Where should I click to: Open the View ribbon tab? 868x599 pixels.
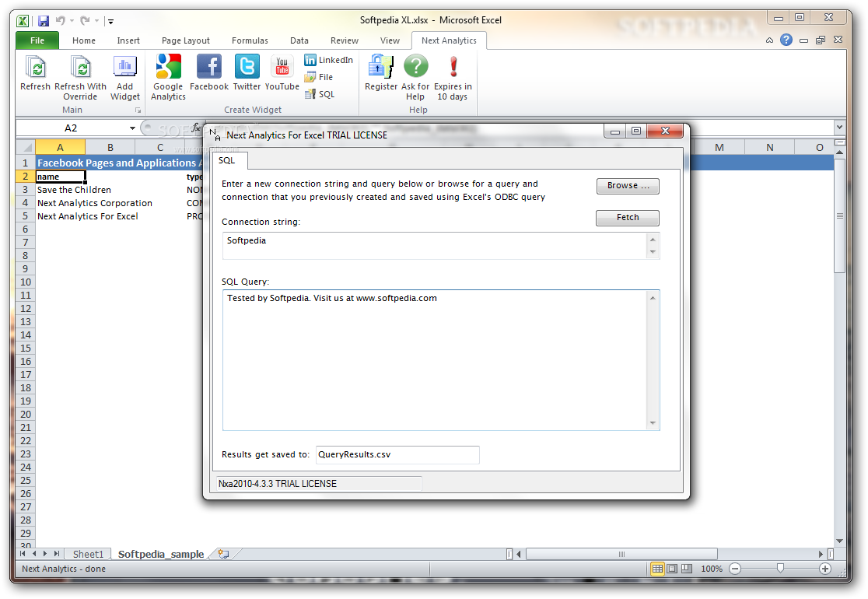(390, 40)
